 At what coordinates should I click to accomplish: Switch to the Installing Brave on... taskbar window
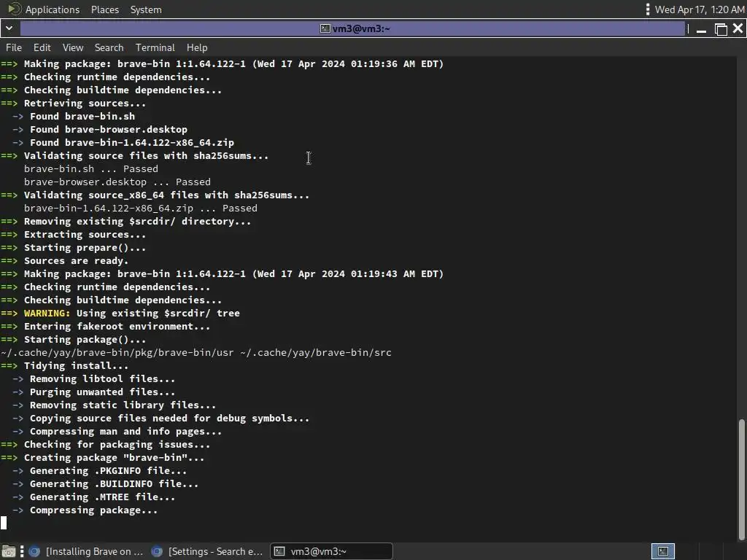[x=86, y=551]
